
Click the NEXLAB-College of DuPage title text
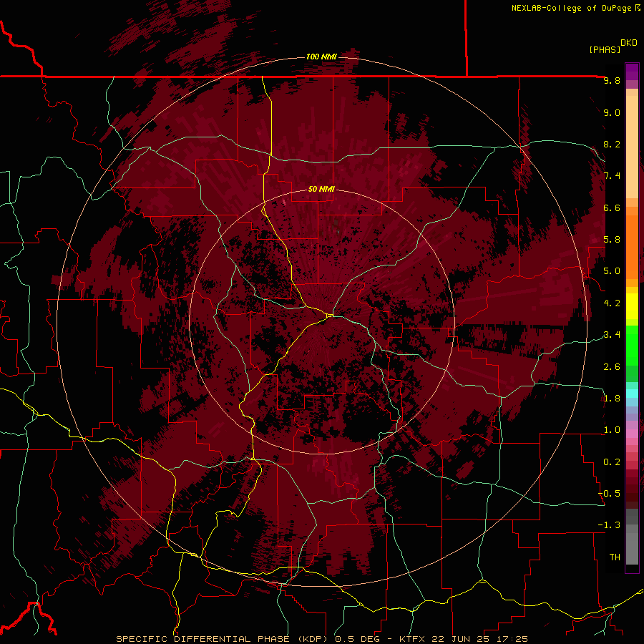point(575,8)
